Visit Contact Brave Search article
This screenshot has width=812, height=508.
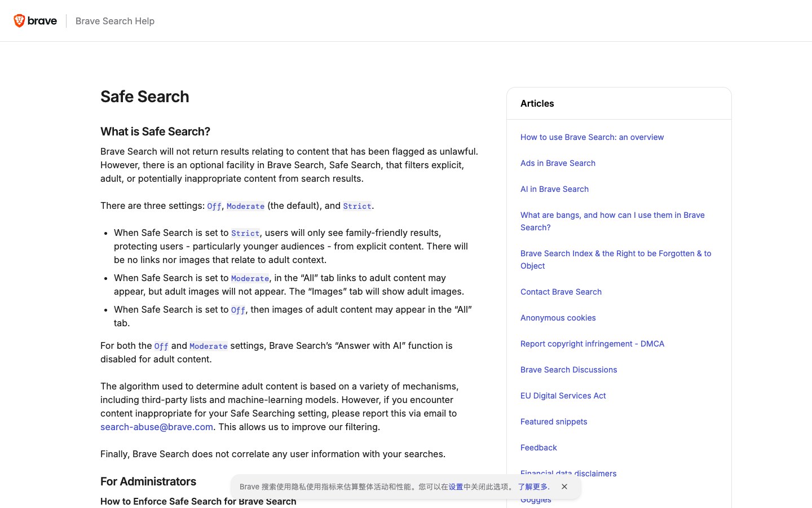coord(561,292)
